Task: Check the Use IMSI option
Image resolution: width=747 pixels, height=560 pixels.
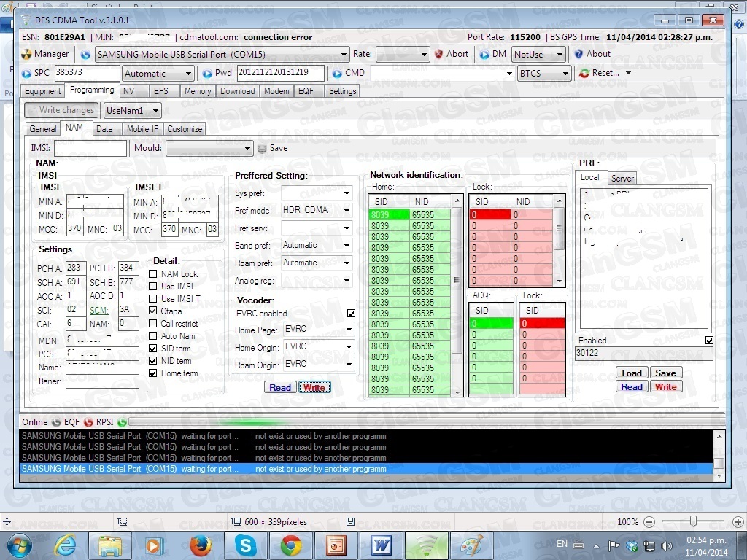Action: coord(153,286)
